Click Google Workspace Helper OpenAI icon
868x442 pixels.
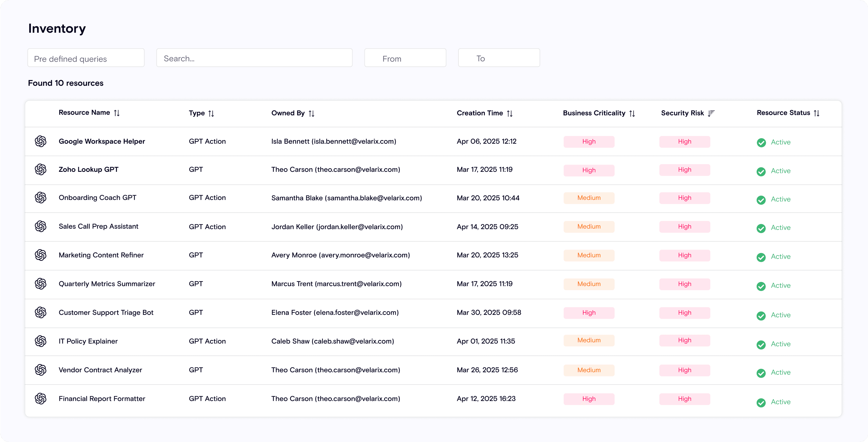[40, 141]
